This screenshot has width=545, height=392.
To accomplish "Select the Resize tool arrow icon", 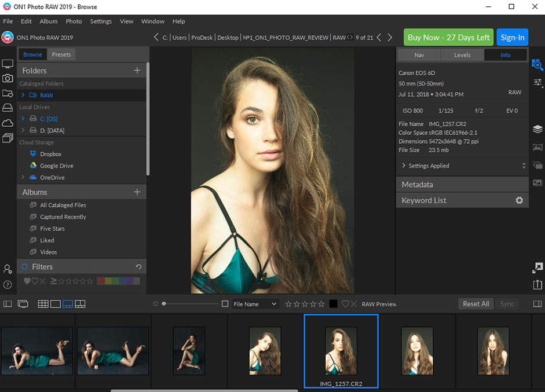I will click(x=537, y=268).
